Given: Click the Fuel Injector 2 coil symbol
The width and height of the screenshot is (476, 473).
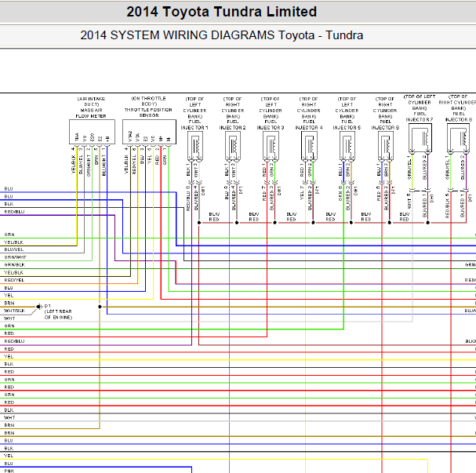Looking at the screenshot, I should tap(233, 146).
